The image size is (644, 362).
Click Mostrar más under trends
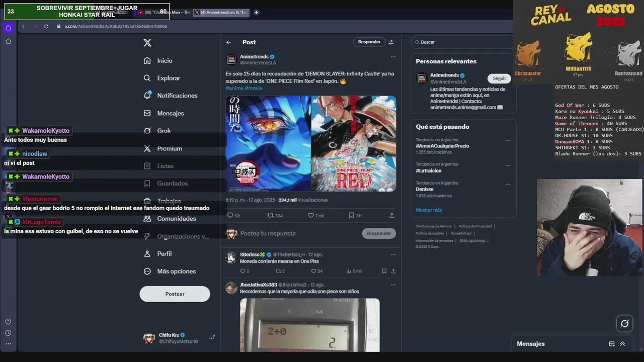(429, 210)
